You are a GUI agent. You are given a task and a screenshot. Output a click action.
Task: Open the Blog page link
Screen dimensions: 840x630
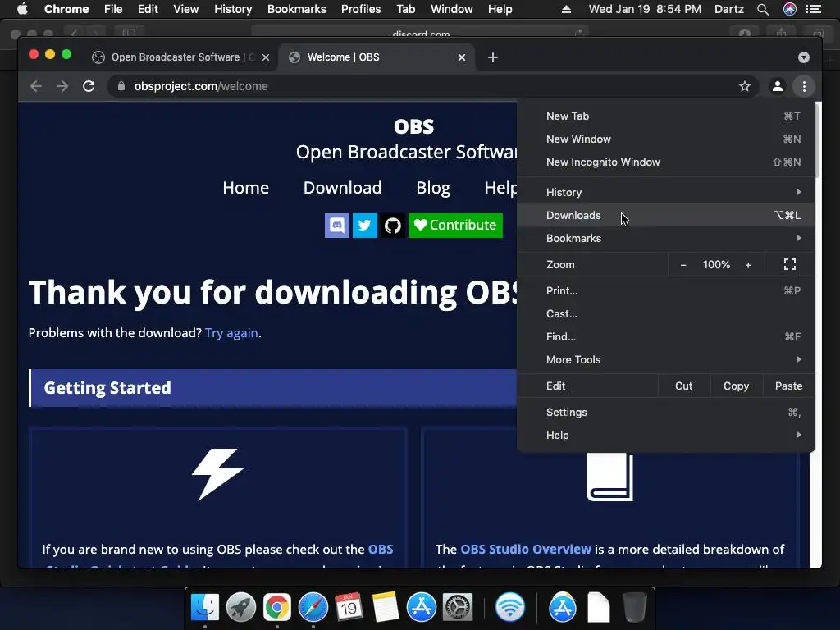(433, 188)
